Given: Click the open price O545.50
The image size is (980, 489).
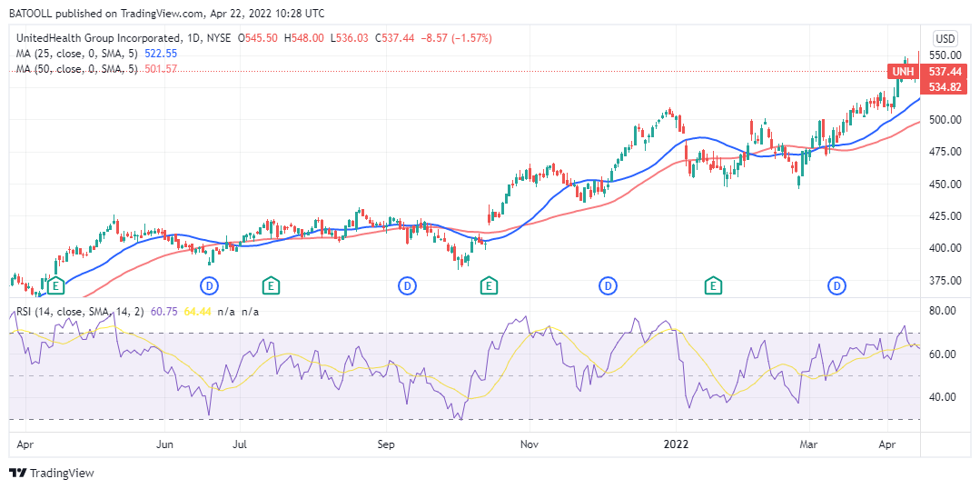Looking at the screenshot, I should point(258,38).
